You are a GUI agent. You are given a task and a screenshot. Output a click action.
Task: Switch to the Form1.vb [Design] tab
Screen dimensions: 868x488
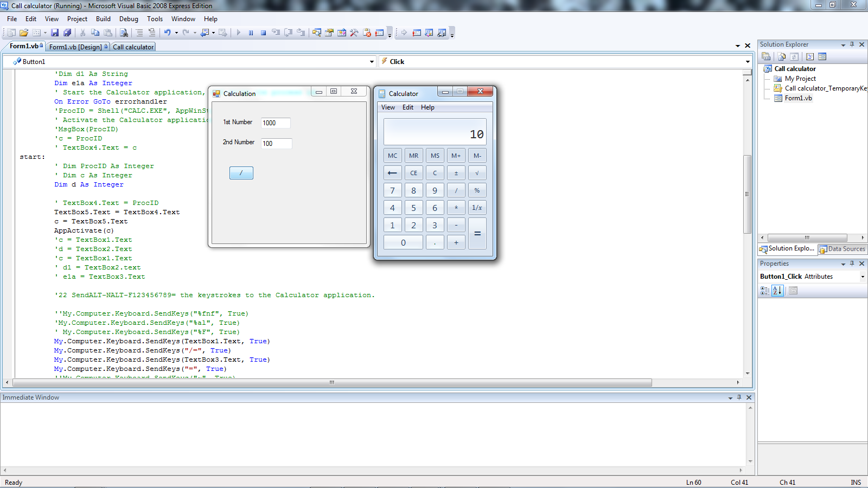(78, 47)
